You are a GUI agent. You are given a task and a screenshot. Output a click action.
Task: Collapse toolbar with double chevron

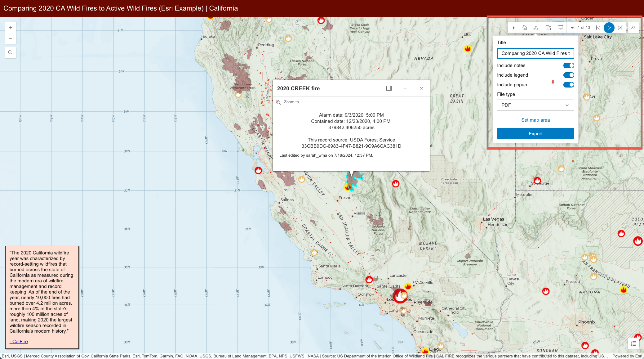633,27
